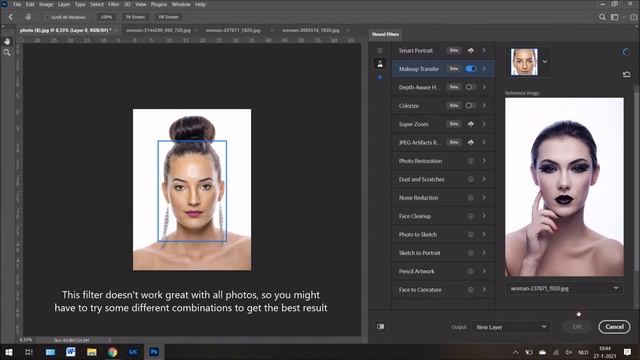Select the Neural Filters panel tab
Viewport: 640px width, 360px height.
(385, 34)
